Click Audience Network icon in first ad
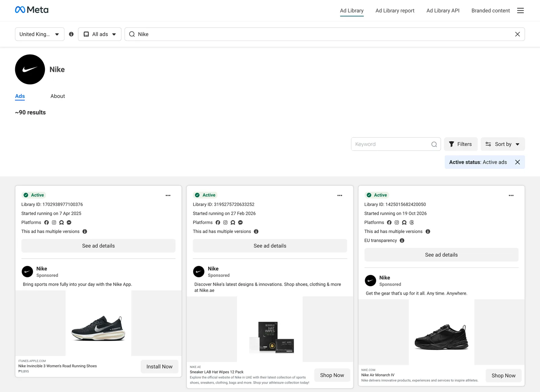The width and height of the screenshot is (540, 392). tap(61, 223)
